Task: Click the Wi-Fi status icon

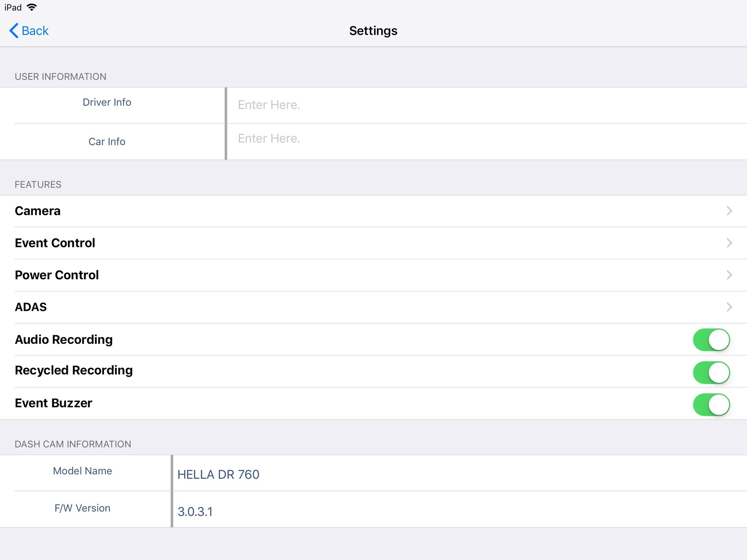Action: pos(31,7)
